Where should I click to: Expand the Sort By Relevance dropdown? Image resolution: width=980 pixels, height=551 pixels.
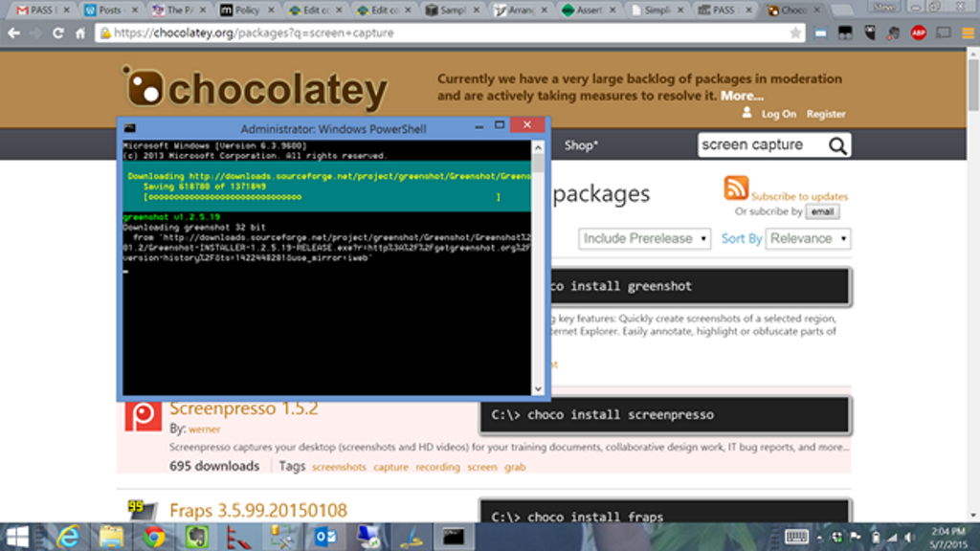click(809, 238)
